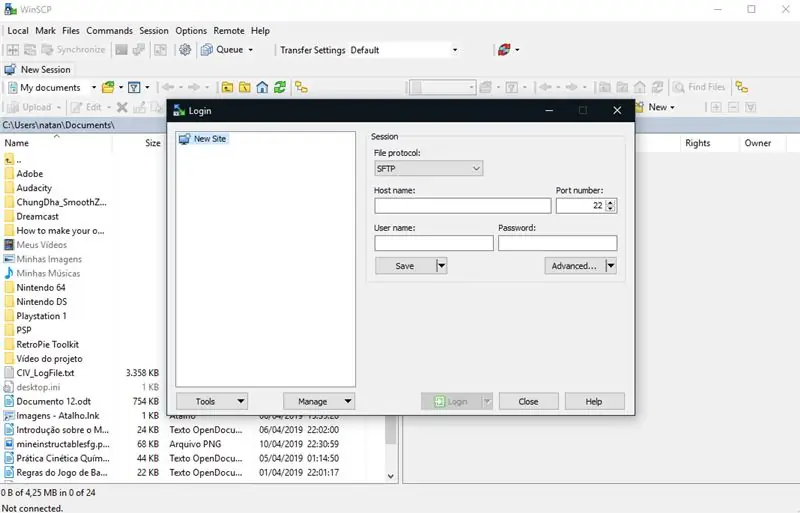This screenshot has width=800, height=513.
Task: Open the Session menu
Action: coord(154,31)
